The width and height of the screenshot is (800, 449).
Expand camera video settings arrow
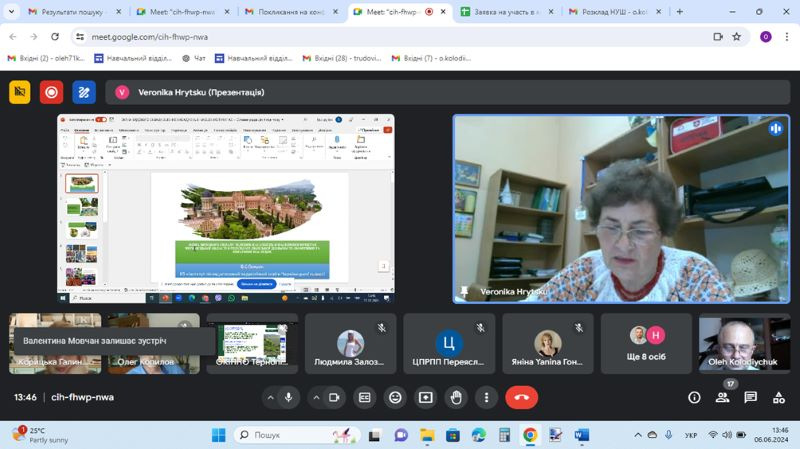pos(316,397)
